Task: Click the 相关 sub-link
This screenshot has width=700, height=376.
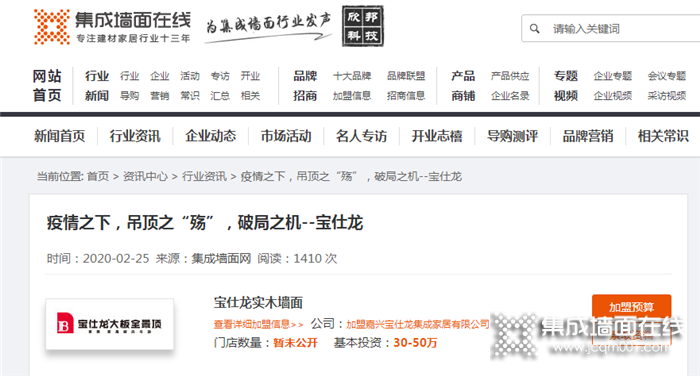Action: (250, 96)
